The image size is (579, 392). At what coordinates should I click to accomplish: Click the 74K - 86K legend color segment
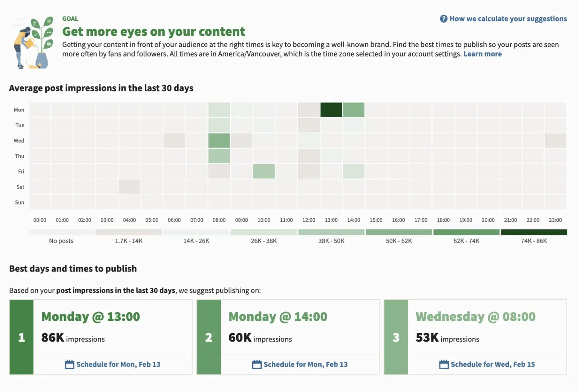(533, 232)
